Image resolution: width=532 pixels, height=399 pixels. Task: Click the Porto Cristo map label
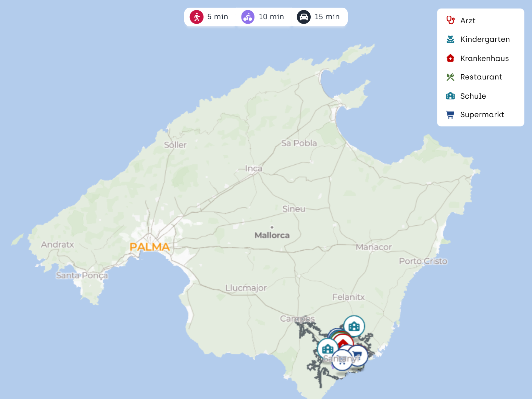pos(423,261)
